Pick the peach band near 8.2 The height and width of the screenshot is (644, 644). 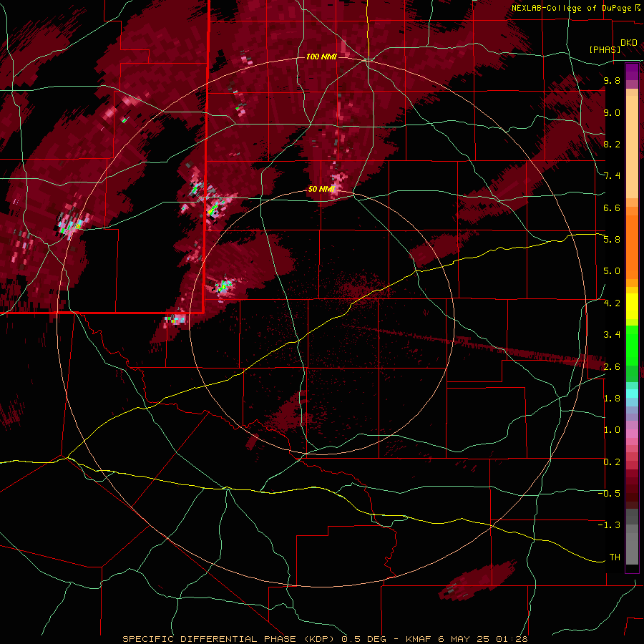click(632, 147)
